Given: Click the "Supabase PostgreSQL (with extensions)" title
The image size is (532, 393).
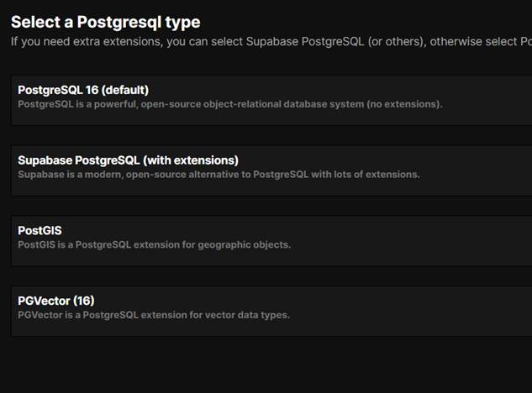Looking at the screenshot, I should coord(128,160).
